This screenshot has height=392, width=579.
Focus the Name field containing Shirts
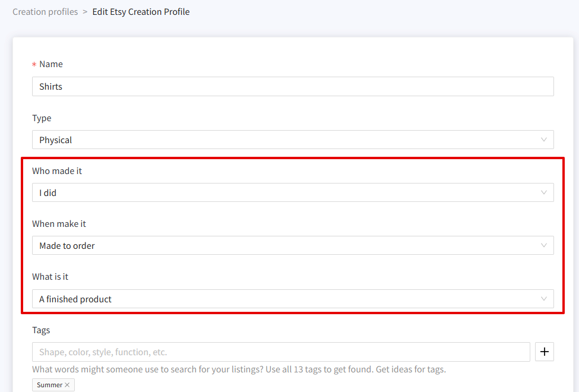pos(293,87)
